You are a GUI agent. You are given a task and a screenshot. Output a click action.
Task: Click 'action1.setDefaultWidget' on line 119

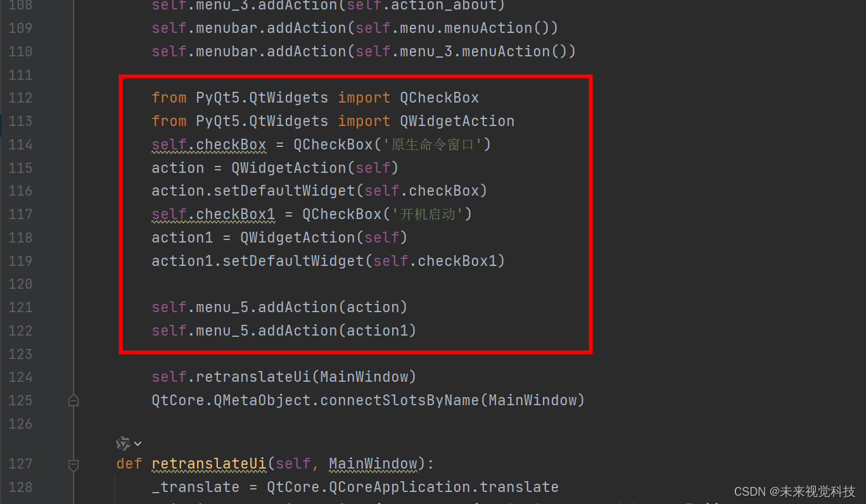point(258,261)
